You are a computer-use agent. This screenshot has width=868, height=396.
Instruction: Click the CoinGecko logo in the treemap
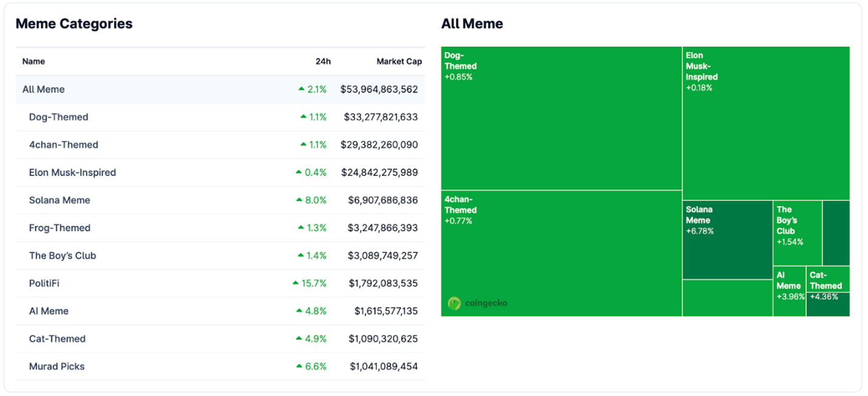(477, 303)
